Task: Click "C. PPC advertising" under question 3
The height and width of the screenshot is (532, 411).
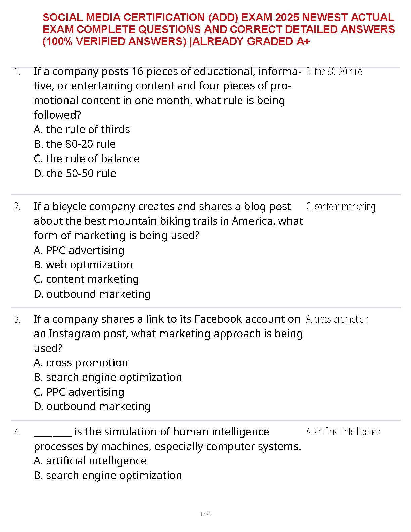Action: click(79, 392)
